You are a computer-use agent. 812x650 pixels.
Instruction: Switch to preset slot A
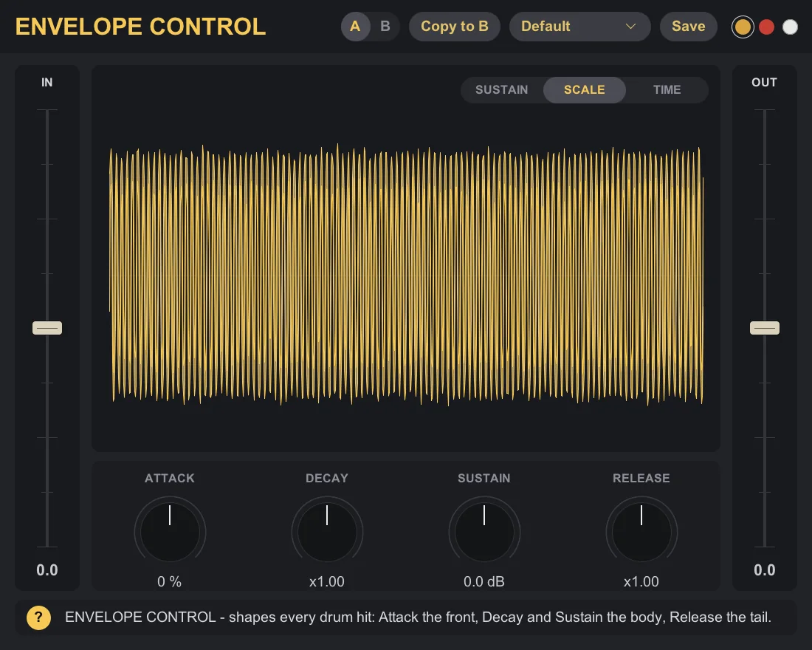(355, 27)
